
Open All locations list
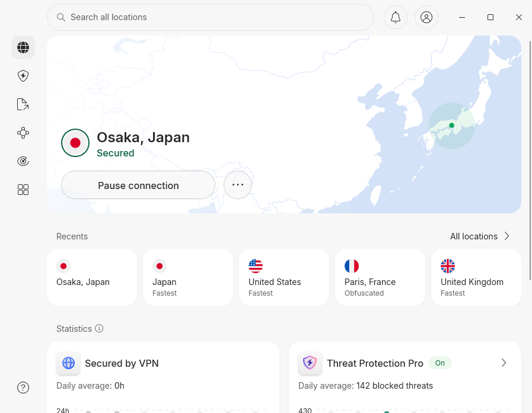pos(474,236)
